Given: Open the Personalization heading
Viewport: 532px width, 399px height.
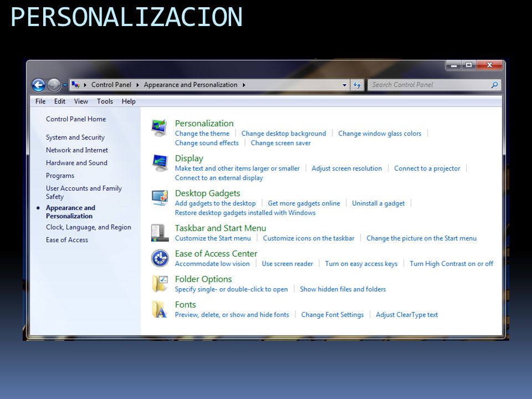Looking at the screenshot, I should pos(204,123).
